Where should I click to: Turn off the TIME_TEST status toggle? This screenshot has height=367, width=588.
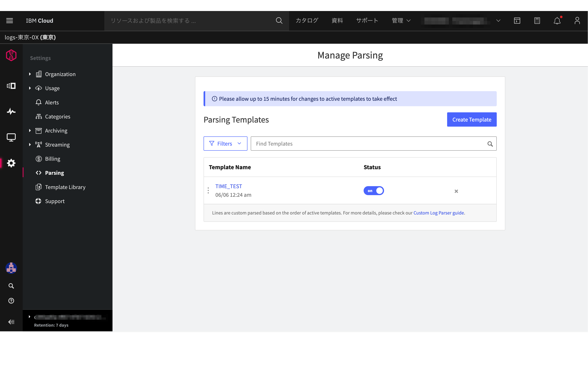pyautogui.click(x=373, y=191)
